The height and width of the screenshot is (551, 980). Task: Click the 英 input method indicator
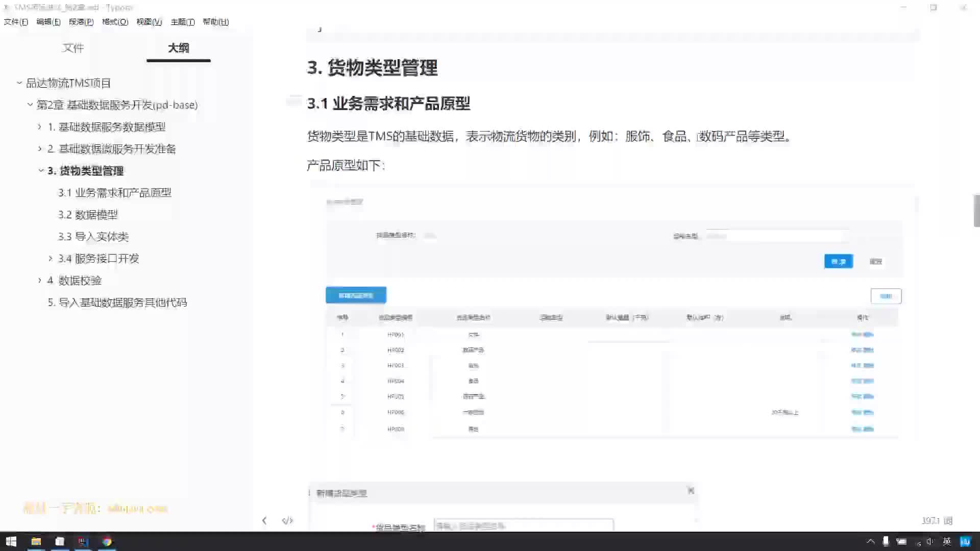(x=947, y=541)
